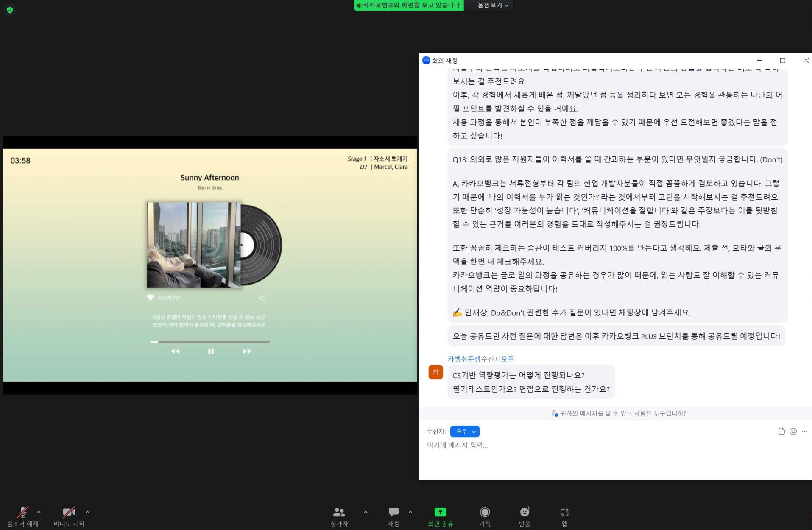Expand chat options caret beside 채팅
Image resolution: width=812 pixels, height=530 pixels.
coord(410,512)
